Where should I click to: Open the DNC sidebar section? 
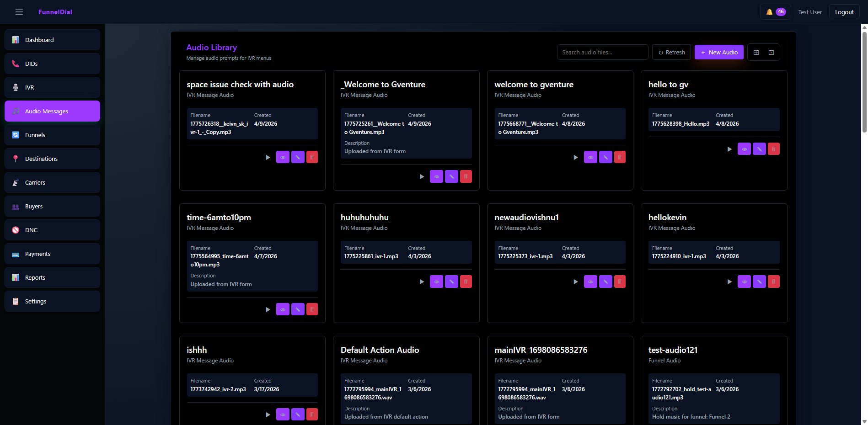point(52,230)
